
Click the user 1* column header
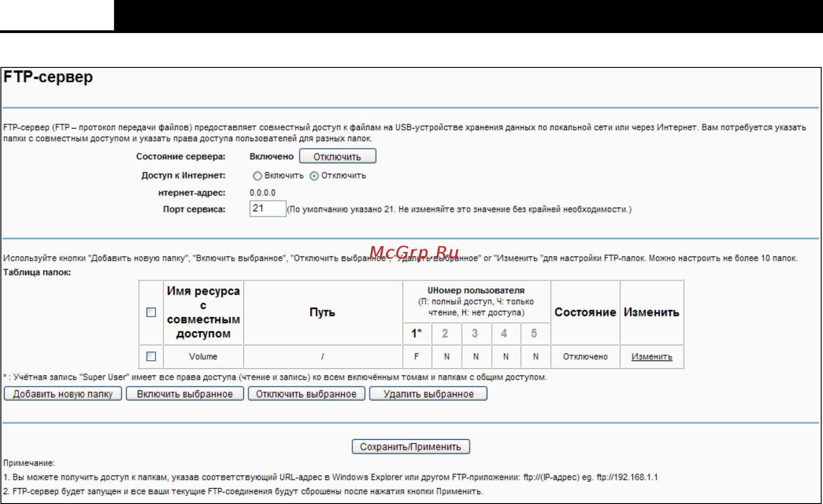pyautogui.click(x=417, y=333)
